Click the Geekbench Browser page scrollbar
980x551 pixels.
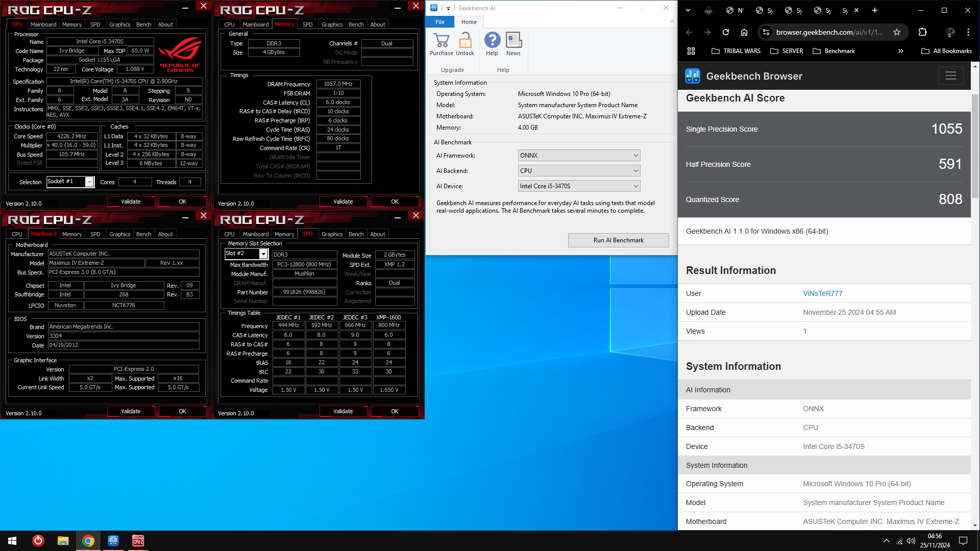(975, 146)
